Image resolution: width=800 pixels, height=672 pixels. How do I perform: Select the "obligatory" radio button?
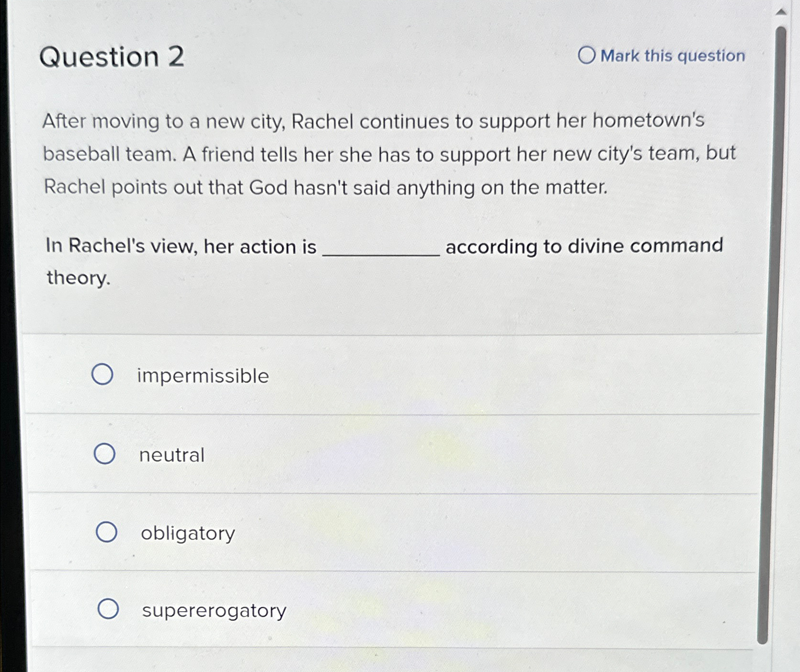click(x=106, y=532)
